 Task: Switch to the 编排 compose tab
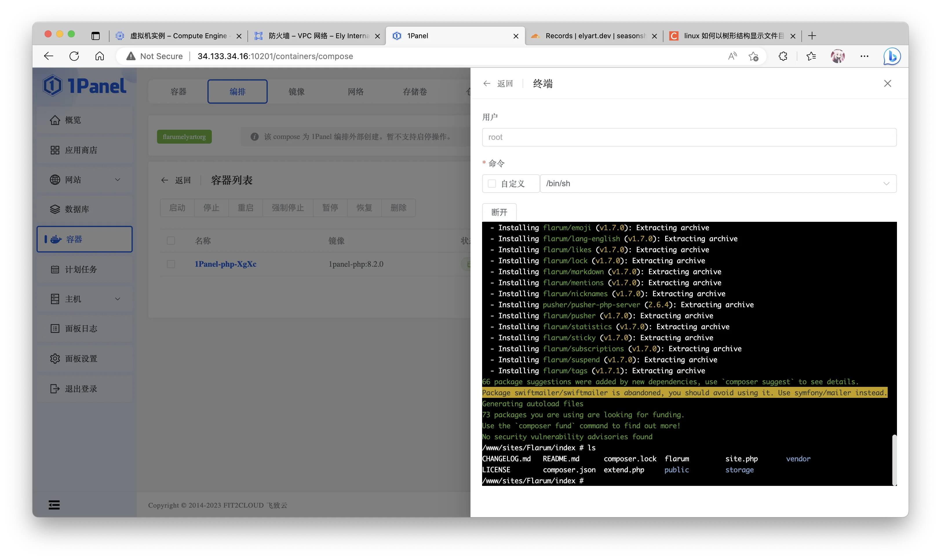(237, 92)
